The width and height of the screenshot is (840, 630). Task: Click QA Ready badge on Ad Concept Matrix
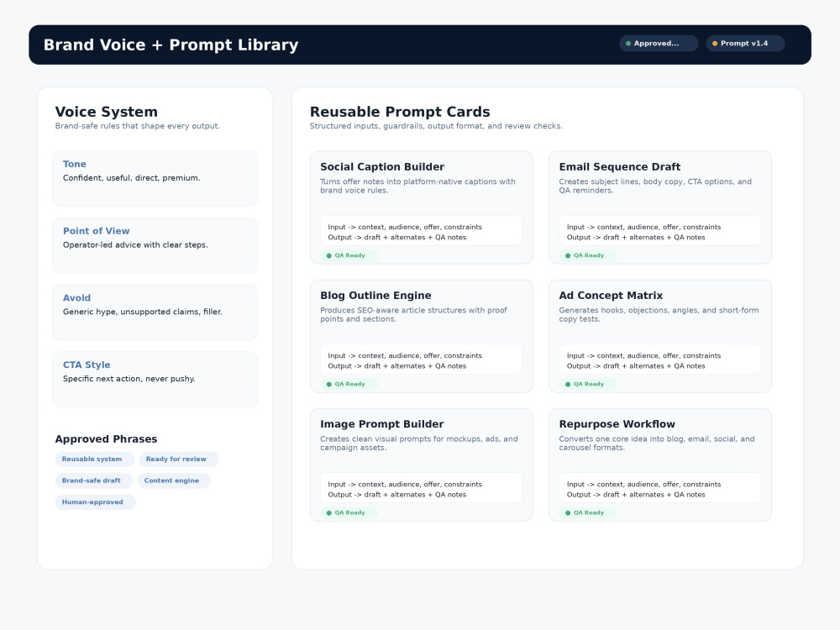tap(588, 384)
